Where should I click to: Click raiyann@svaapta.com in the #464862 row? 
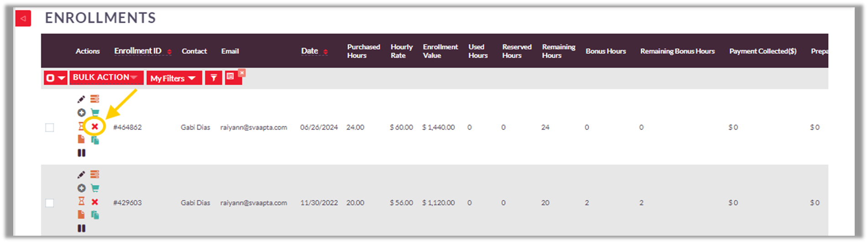[254, 127]
